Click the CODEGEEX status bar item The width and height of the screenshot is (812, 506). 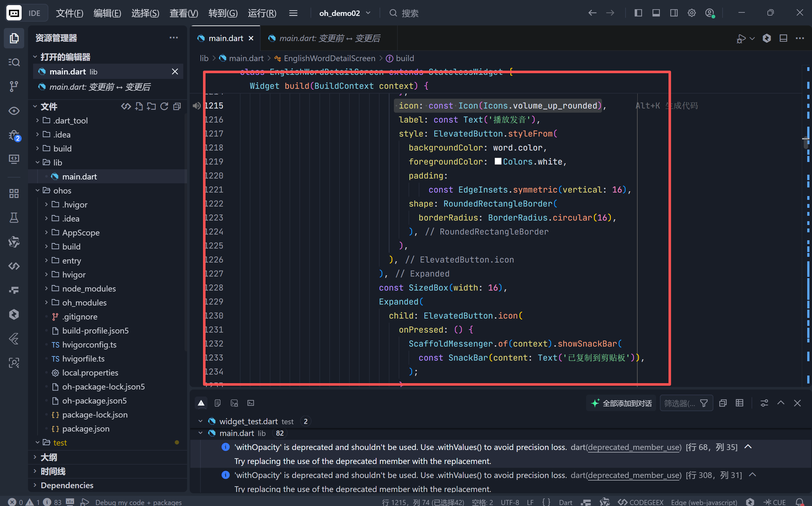pos(641,502)
